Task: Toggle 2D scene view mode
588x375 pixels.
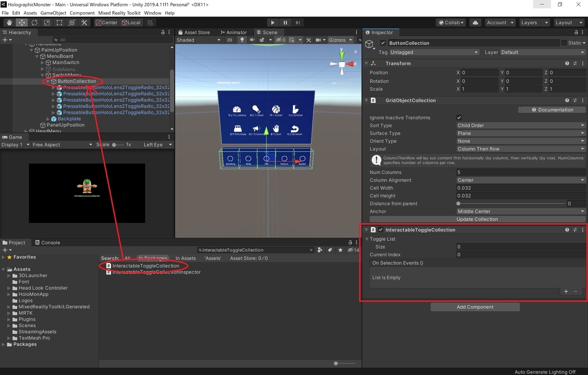Action: pyautogui.click(x=230, y=40)
